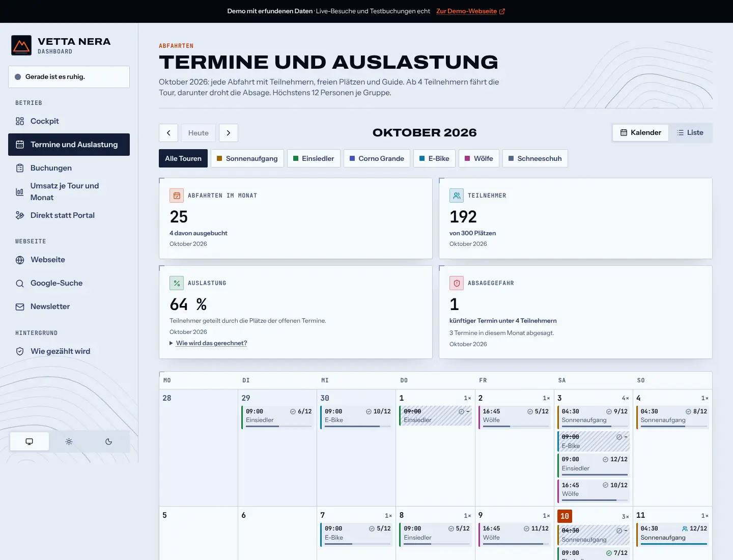
Task: Follow the 'Zur Demo-Webseite' link
Action: point(470,11)
